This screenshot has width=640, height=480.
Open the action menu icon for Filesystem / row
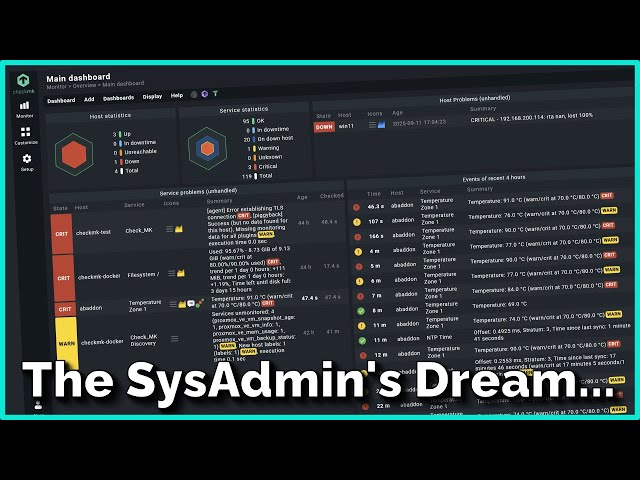point(171,273)
